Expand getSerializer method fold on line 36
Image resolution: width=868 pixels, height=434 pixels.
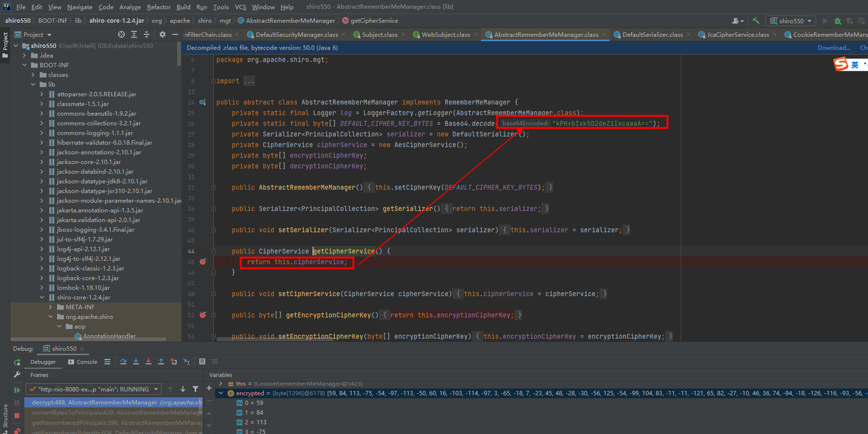213,209
